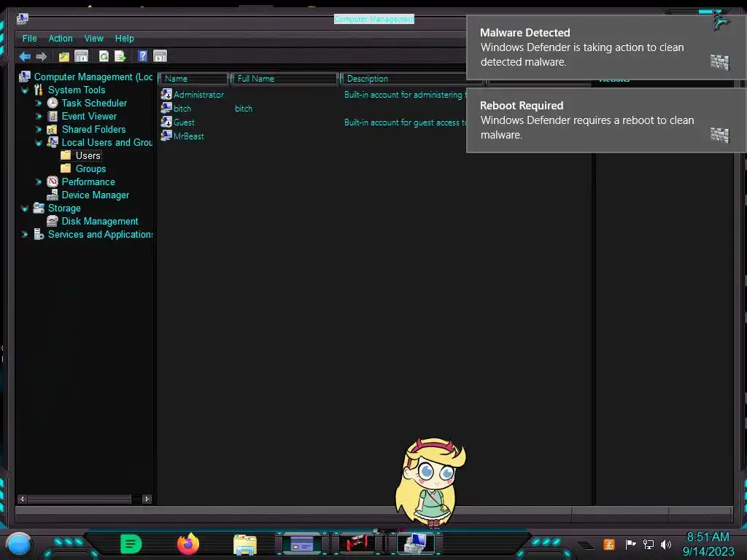Click the show hidden tray icons arrow

point(587,545)
